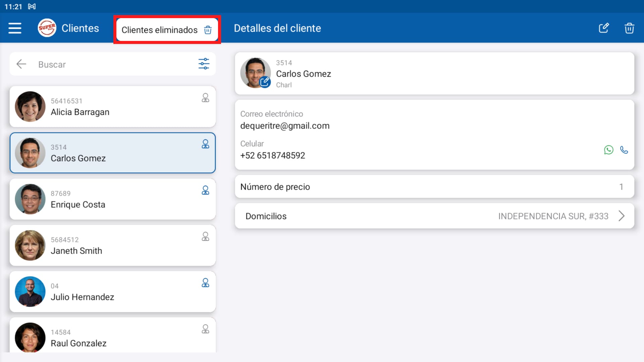Open the hamburger navigation menu
This screenshot has width=644, height=362.
[x=15, y=28]
